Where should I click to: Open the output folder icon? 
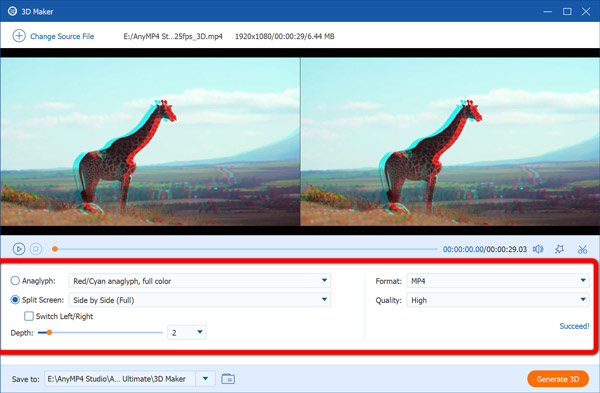click(228, 379)
